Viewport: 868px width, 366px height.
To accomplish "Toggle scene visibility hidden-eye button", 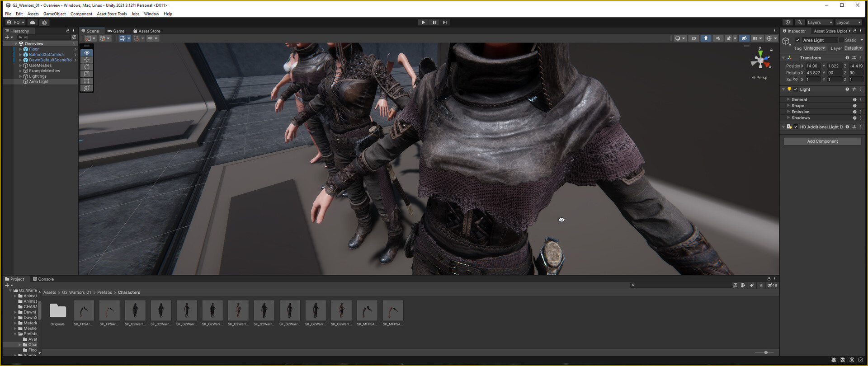I will (x=744, y=38).
